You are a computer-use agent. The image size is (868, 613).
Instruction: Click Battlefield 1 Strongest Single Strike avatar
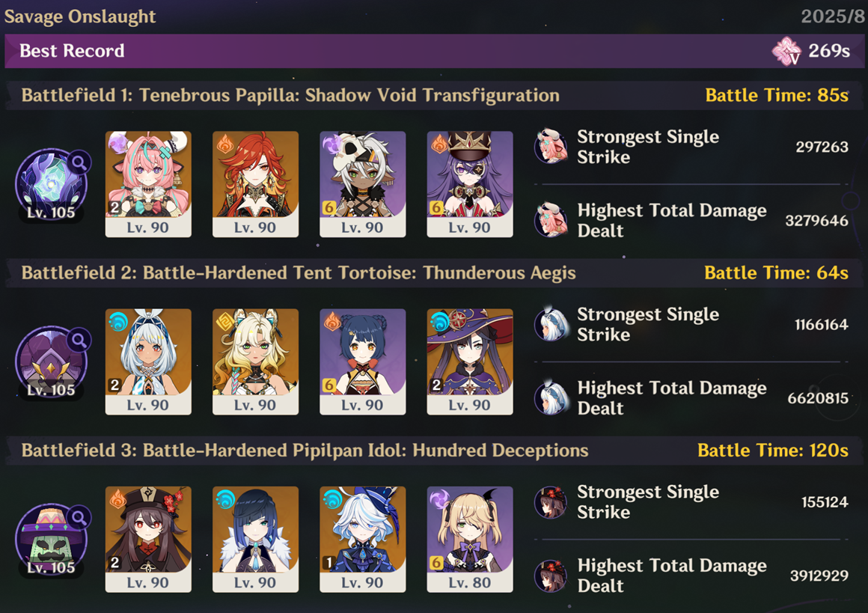[x=551, y=147]
